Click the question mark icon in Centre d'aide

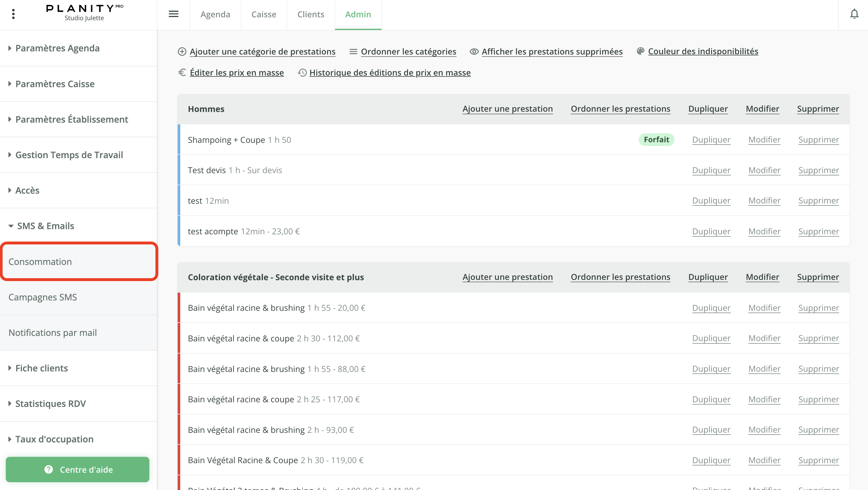pyautogui.click(x=48, y=469)
